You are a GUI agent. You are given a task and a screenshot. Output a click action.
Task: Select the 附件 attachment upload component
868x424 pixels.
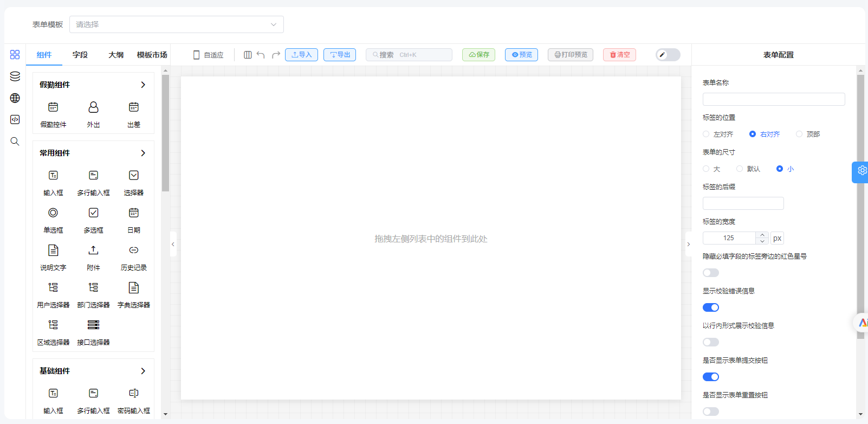(x=94, y=257)
